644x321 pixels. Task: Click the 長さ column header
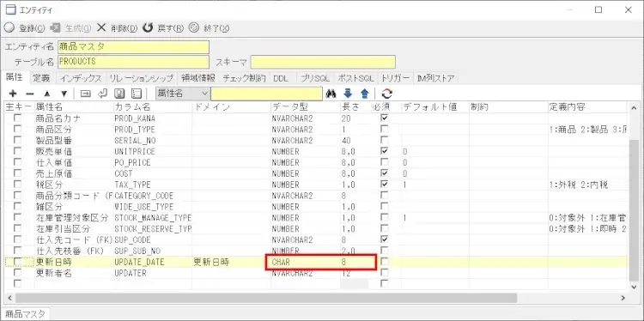tap(355, 107)
